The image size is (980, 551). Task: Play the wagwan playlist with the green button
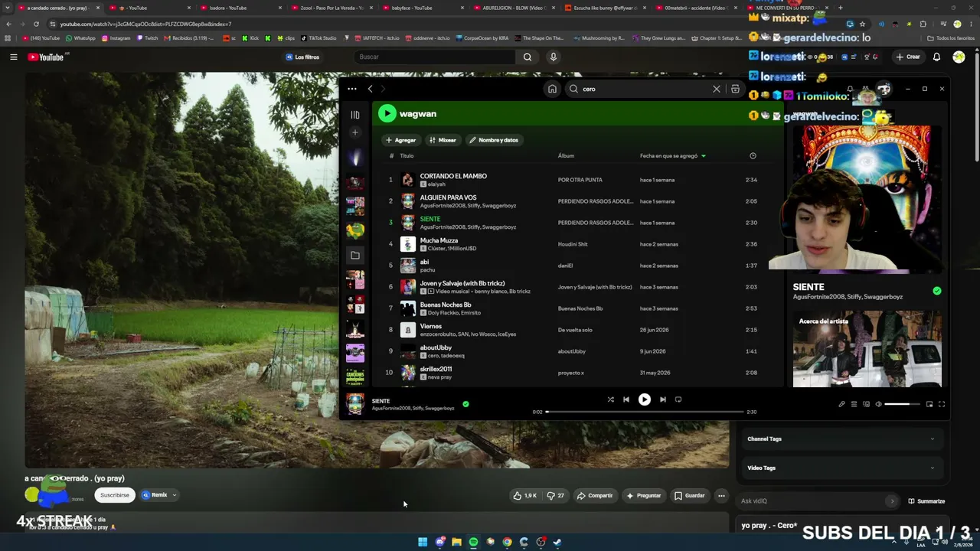pos(387,114)
